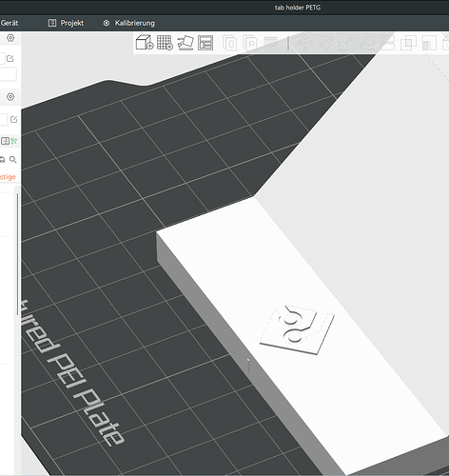449x476 pixels.
Task: Select the embossed logo on the model
Action: [x=297, y=329]
